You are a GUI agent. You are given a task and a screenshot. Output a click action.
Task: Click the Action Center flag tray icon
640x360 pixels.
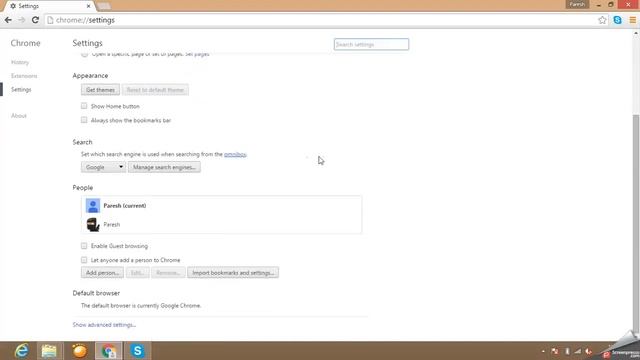pyautogui.click(x=554, y=351)
